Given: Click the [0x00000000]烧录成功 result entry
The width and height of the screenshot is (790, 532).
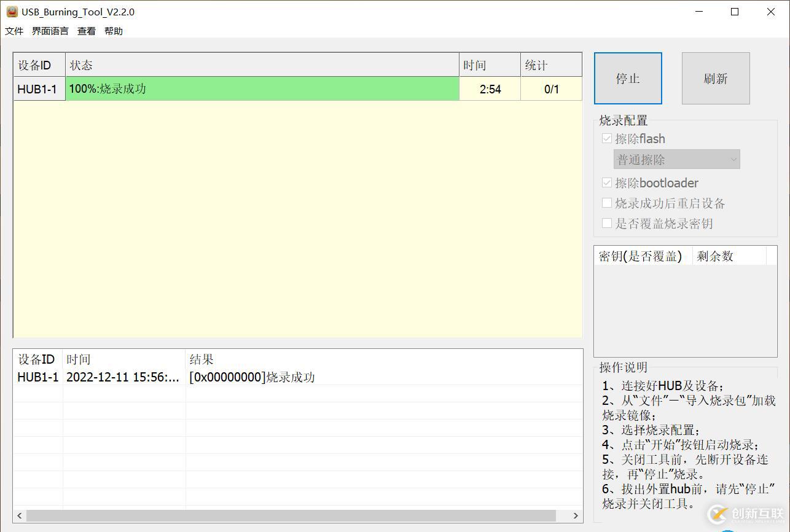Looking at the screenshot, I should pos(252,377).
